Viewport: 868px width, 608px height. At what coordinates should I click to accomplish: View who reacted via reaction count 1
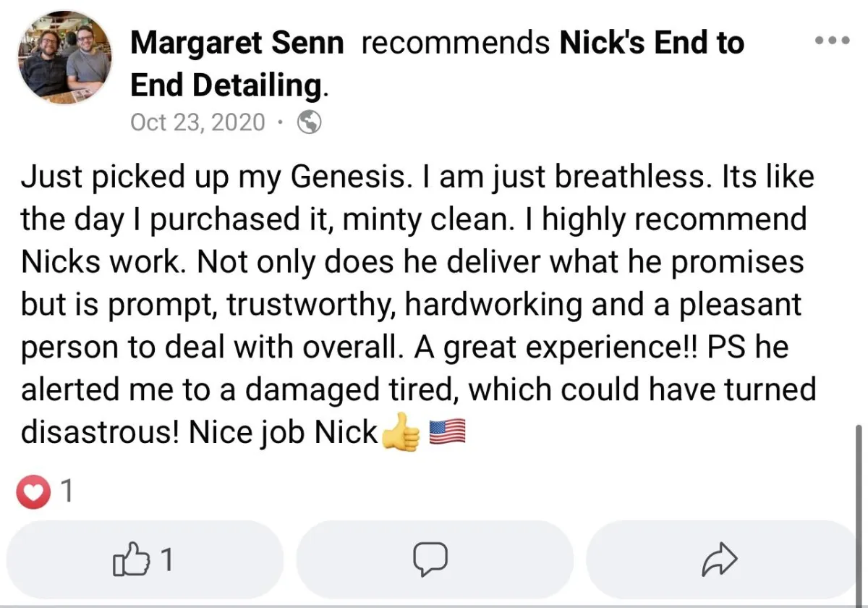pos(66,494)
